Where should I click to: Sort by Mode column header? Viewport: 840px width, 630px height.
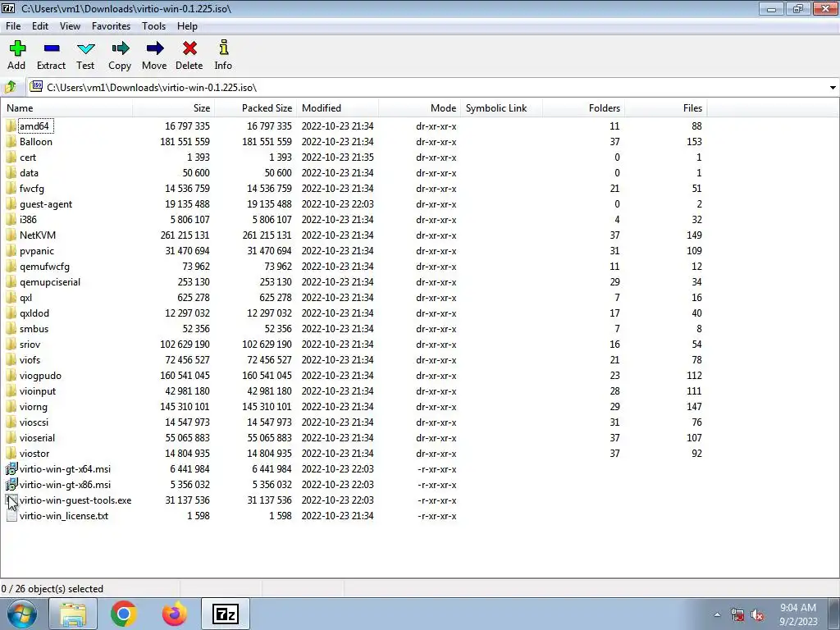[419, 108]
